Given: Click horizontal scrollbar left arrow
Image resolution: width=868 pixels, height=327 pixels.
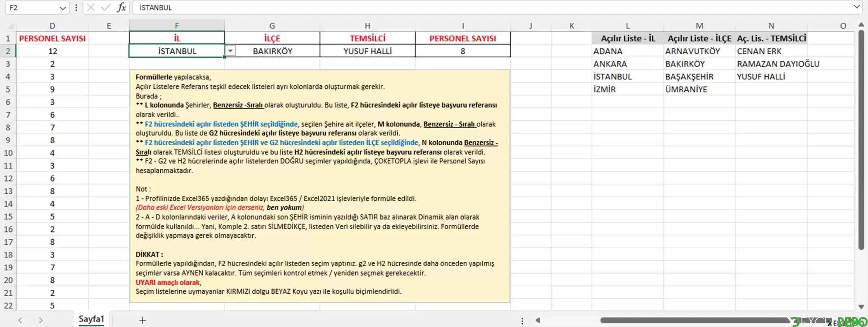Looking at the screenshot, I should pyautogui.click(x=538, y=320).
